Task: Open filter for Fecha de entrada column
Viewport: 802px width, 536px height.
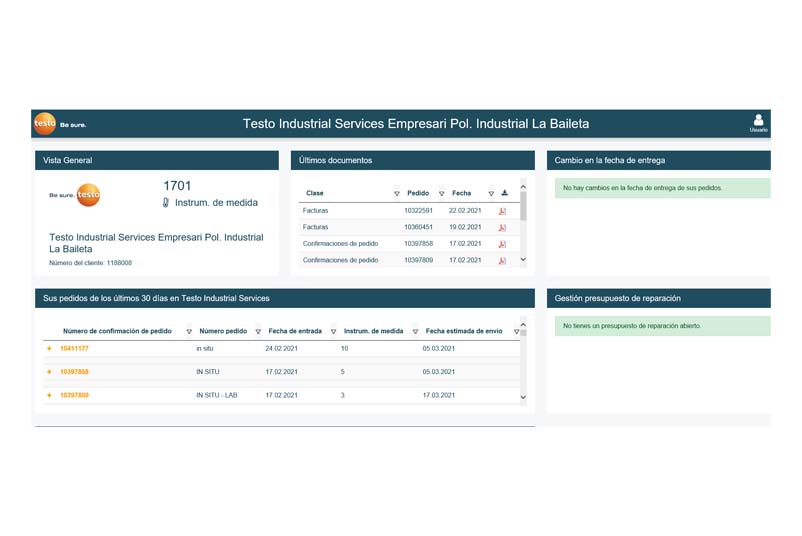Action: pos(333,331)
